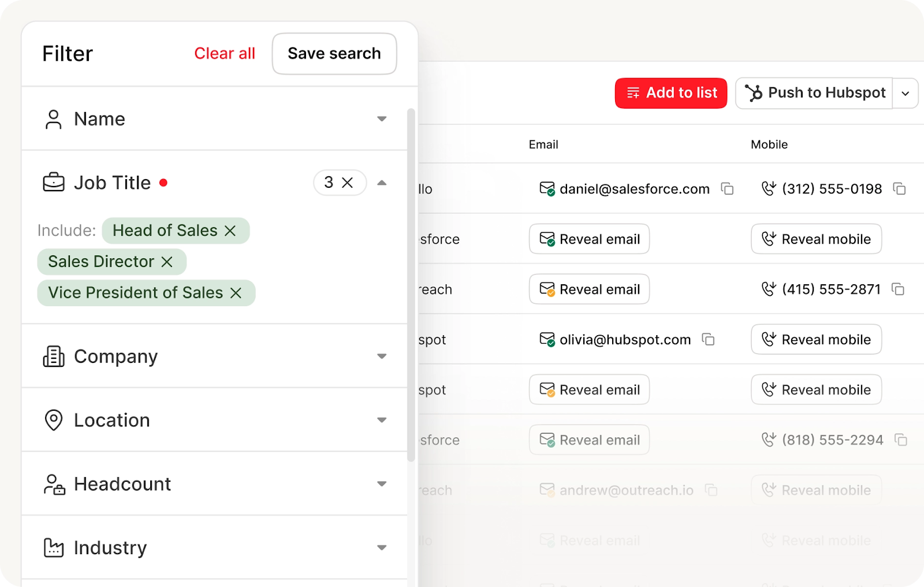Copy the (415) 555-2871 phone number
The image size is (924, 587).
898,289
